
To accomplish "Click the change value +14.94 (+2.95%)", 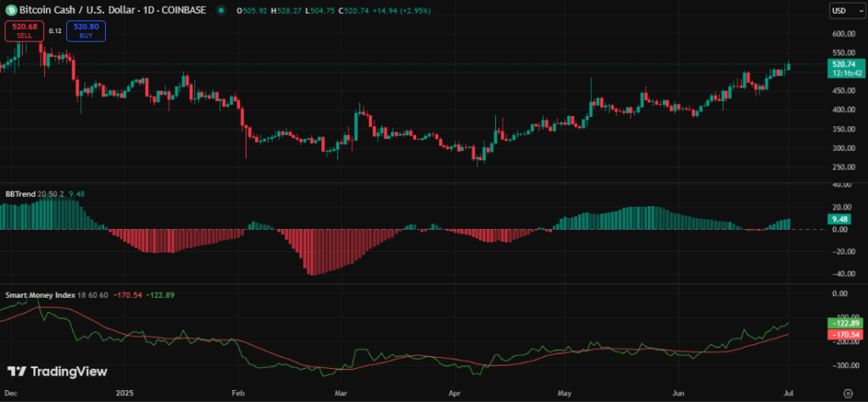I will pyautogui.click(x=403, y=10).
